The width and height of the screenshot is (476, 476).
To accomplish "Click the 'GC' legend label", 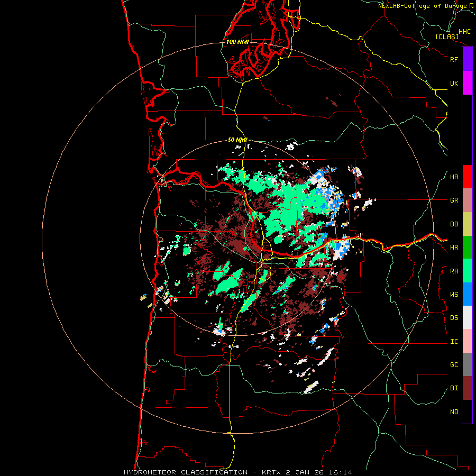I will [454, 365].
